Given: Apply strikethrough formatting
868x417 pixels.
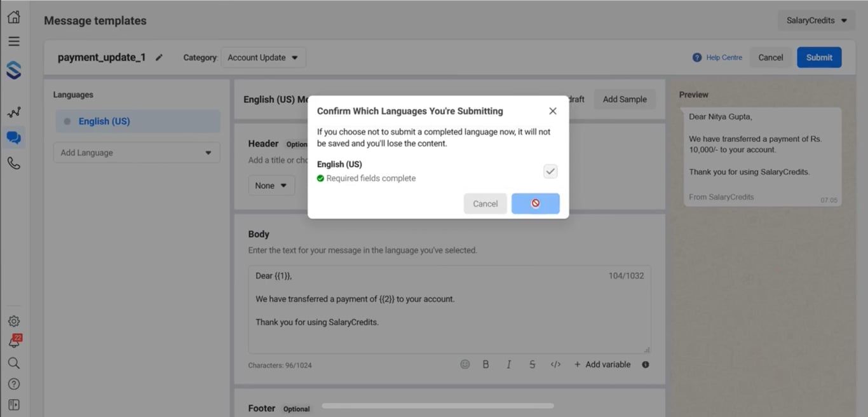Looking at the screenshot, I should [532, 364].
